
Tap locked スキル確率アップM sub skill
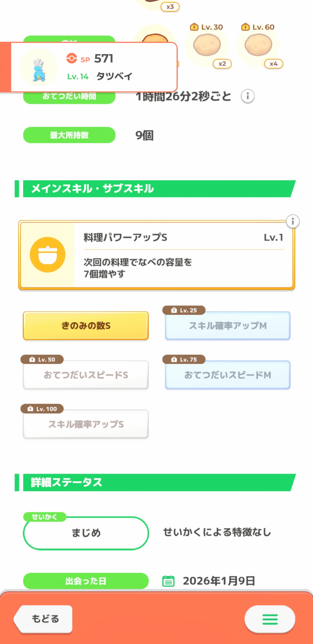[x=228, y=326]
